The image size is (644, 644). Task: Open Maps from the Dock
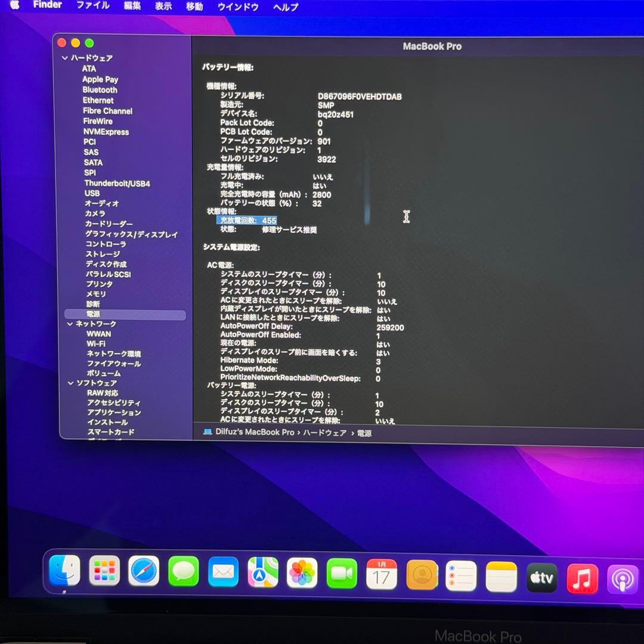[262, 573]
